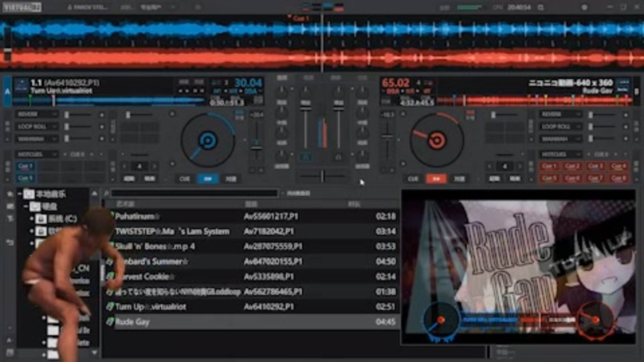Click the right deck album art thumbnail

[x=623, y=85]
